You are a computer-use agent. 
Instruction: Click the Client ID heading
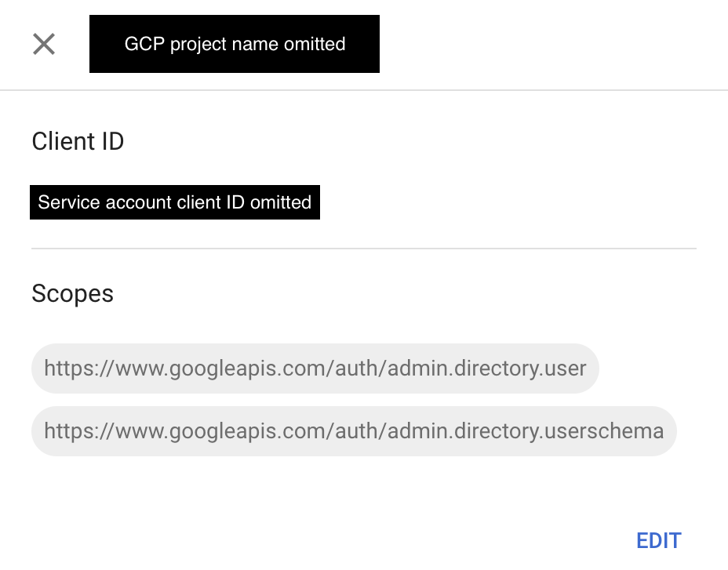point(78,142)
